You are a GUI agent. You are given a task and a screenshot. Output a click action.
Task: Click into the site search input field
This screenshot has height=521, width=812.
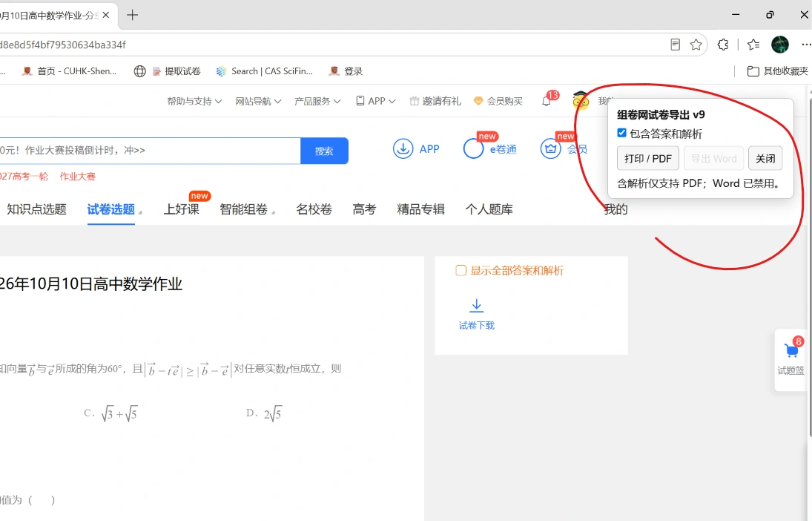click(x=150, y=151)
